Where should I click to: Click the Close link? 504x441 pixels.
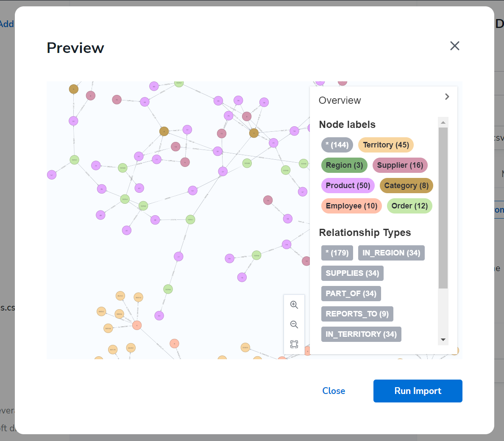tap(334, 391)
